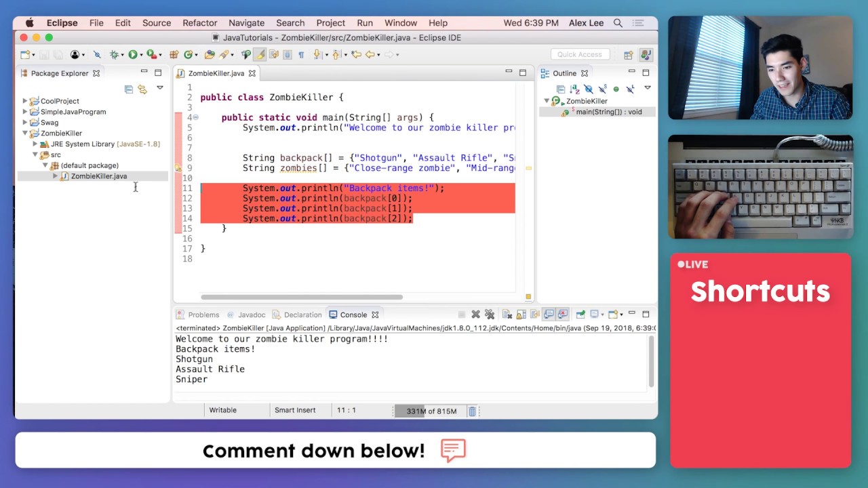Start the Debug bug icon
This screenshot has width=868, height=488.
tap(114, 55)
